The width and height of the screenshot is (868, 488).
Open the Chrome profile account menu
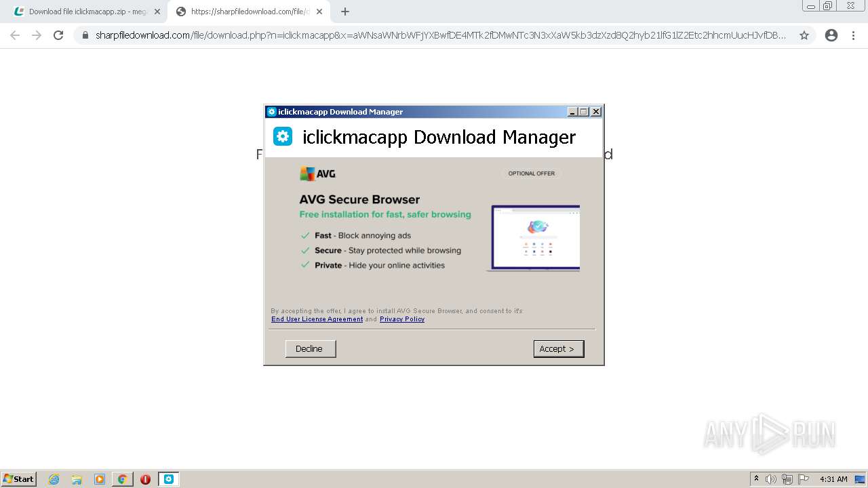831,35
